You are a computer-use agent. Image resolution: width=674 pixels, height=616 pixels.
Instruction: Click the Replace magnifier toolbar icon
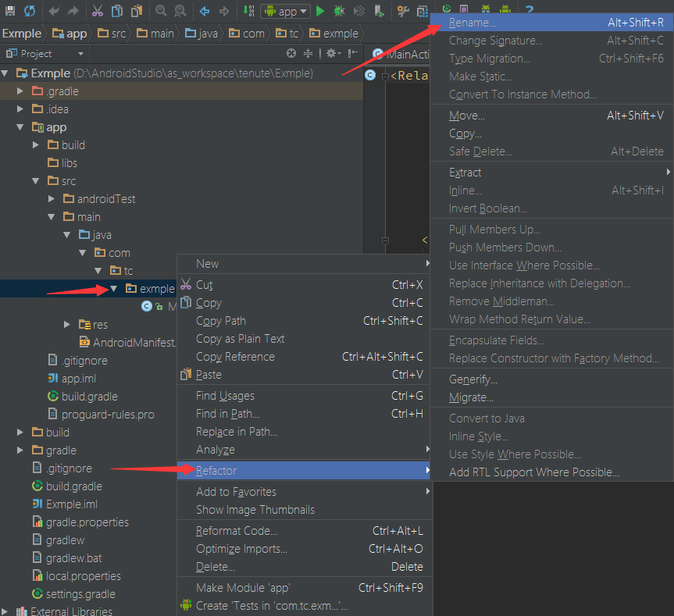tap(180, 11)
